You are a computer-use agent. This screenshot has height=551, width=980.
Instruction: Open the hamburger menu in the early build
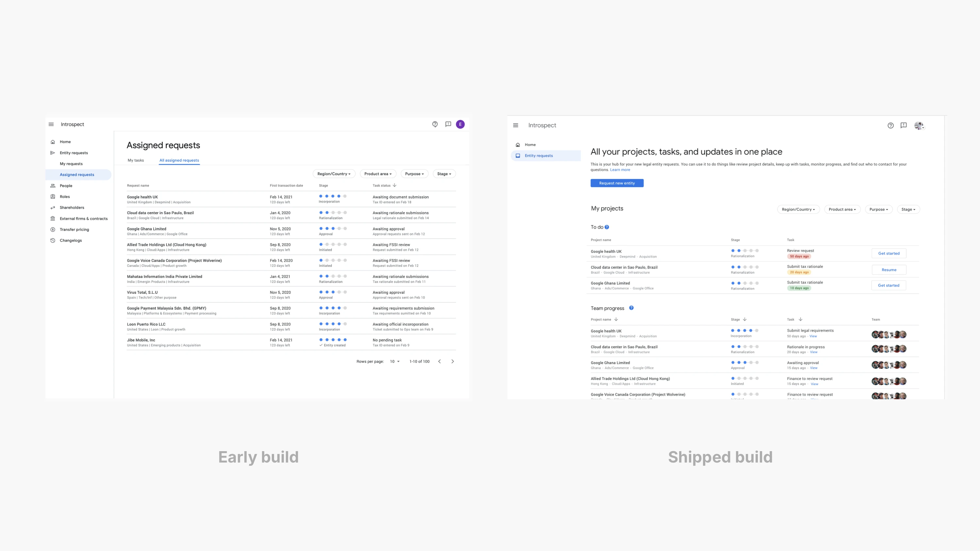tap(51, 124)
